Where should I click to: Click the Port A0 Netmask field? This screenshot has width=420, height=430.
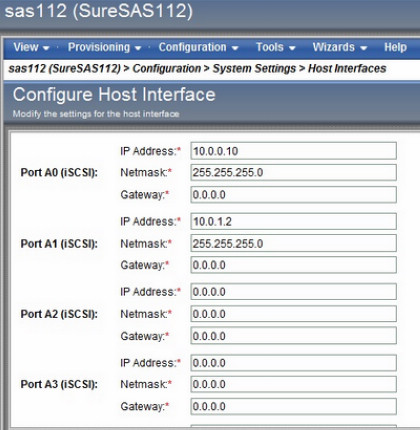[294, 172]
